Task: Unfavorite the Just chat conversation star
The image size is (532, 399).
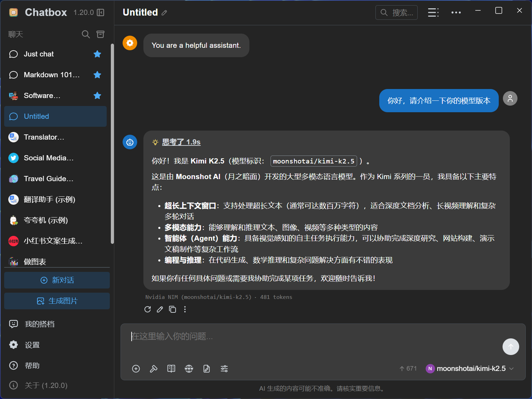Action: coord(97,54)
